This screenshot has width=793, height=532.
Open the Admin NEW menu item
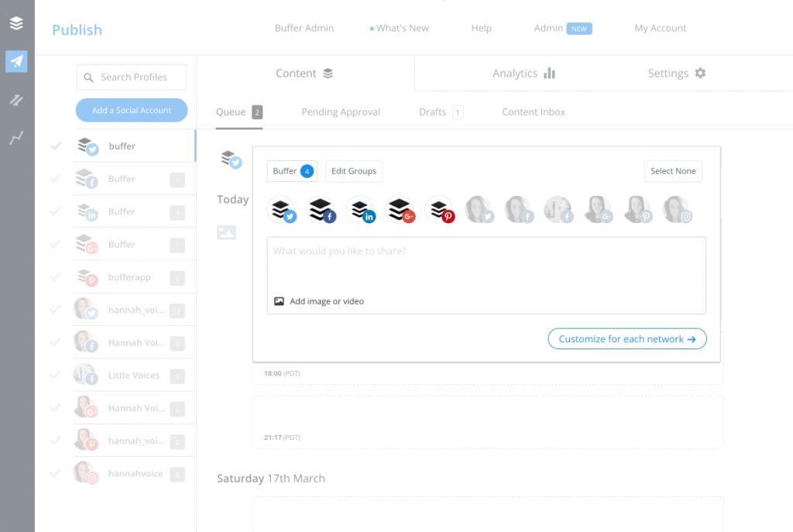tap(563, 29)
